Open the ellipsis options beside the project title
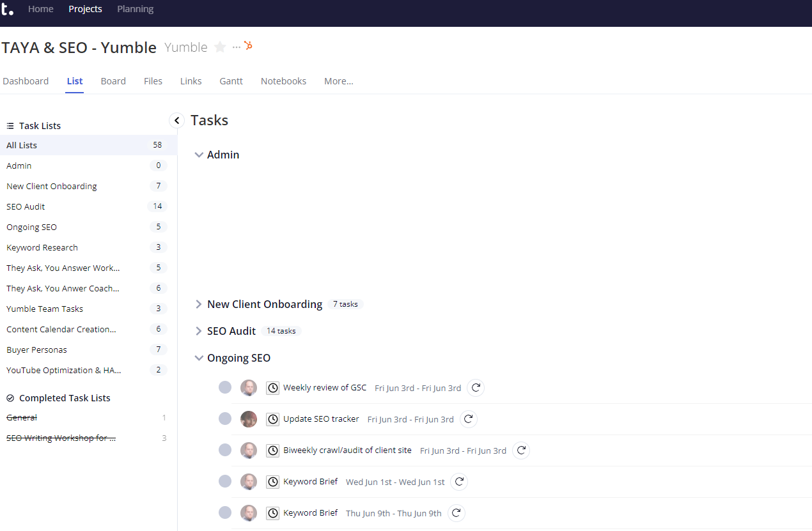The width and height of the screenshot is (812, 531). 235,47
